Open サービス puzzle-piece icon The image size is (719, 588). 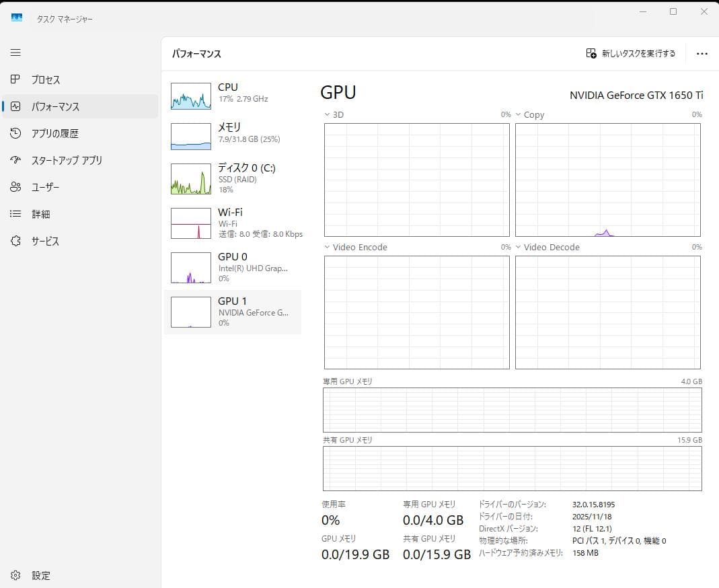[15, 241]
